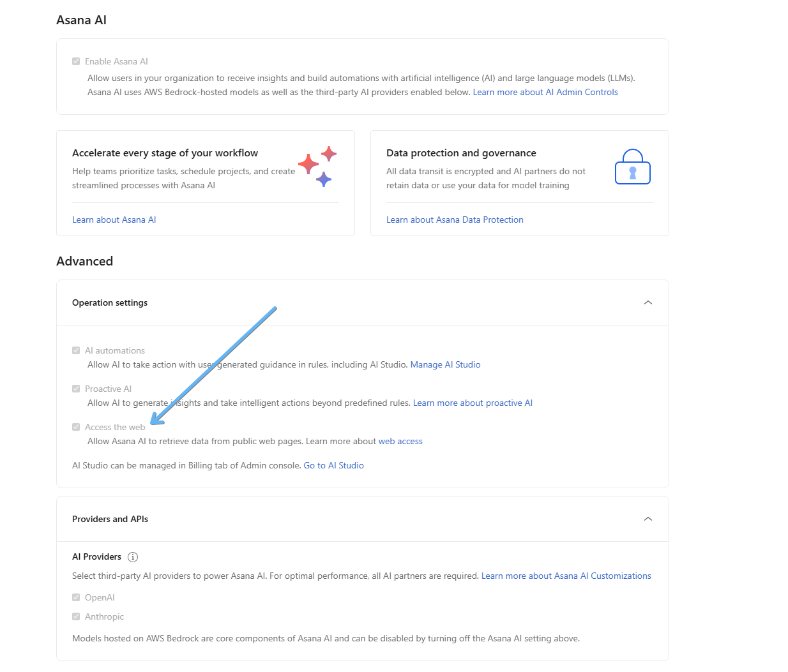Follow Learn about Asana Data Protection link
This screenshot has height=672, width=788.
coord(455,220)
